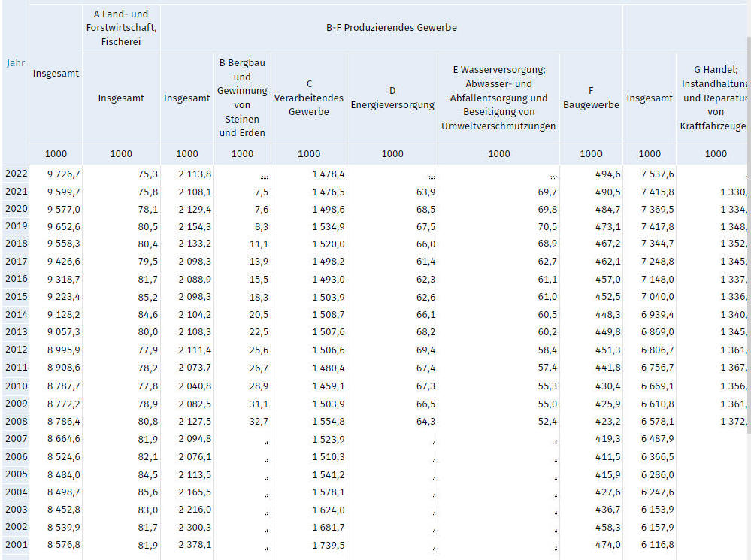Select the year cell 2001
751x560 pixels.
pos(17,545)
